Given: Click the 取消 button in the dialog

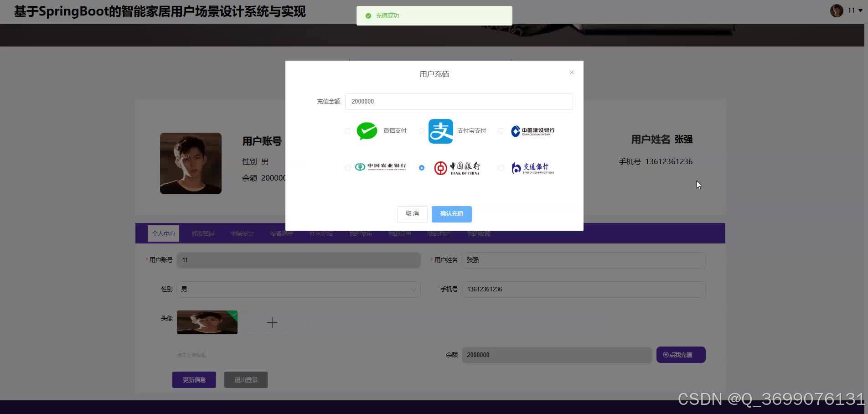Looking at the screenshot, I should click(x=412, y=214).
